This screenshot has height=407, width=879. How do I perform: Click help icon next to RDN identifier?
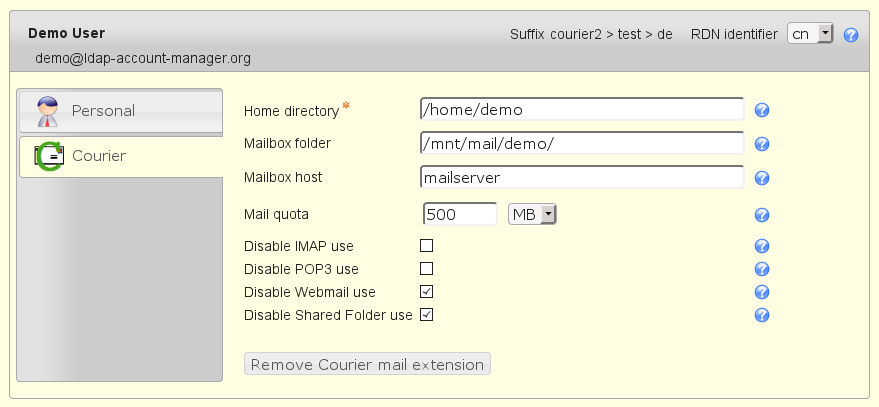coord(851,34)
